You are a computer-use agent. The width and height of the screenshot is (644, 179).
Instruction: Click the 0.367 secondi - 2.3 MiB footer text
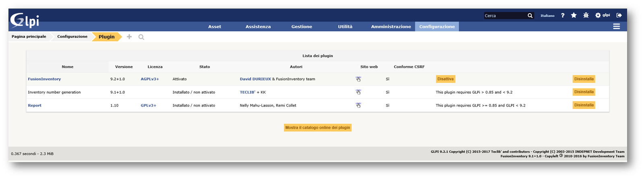(32, 154)
